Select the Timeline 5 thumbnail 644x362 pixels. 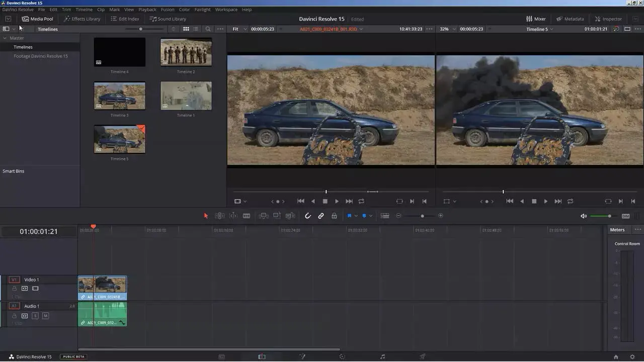point(120,139)
